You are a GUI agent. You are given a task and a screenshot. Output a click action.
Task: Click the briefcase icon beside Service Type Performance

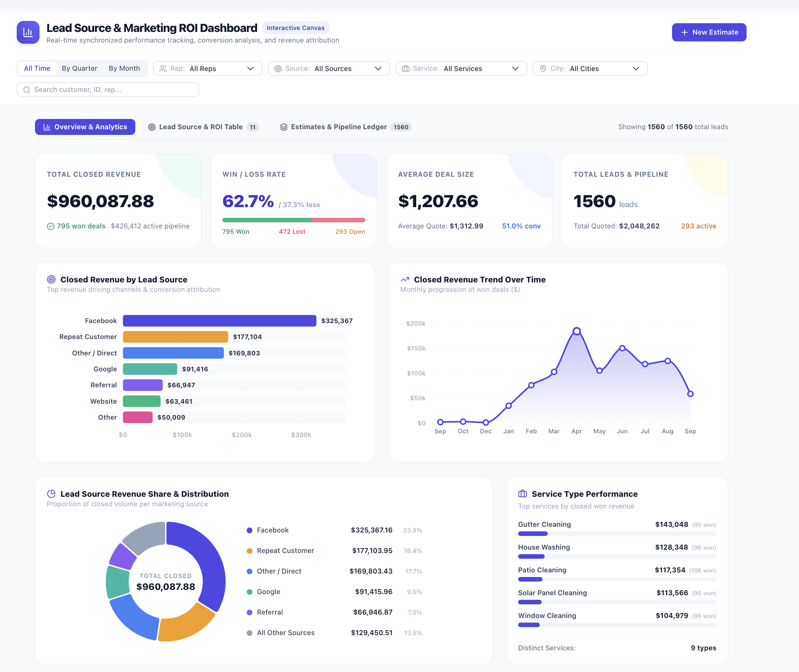[x=523, y=494]
